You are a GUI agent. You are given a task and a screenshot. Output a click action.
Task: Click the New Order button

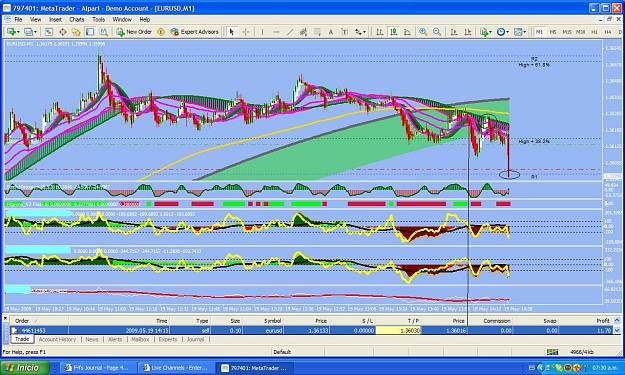(x=134, y=32)
